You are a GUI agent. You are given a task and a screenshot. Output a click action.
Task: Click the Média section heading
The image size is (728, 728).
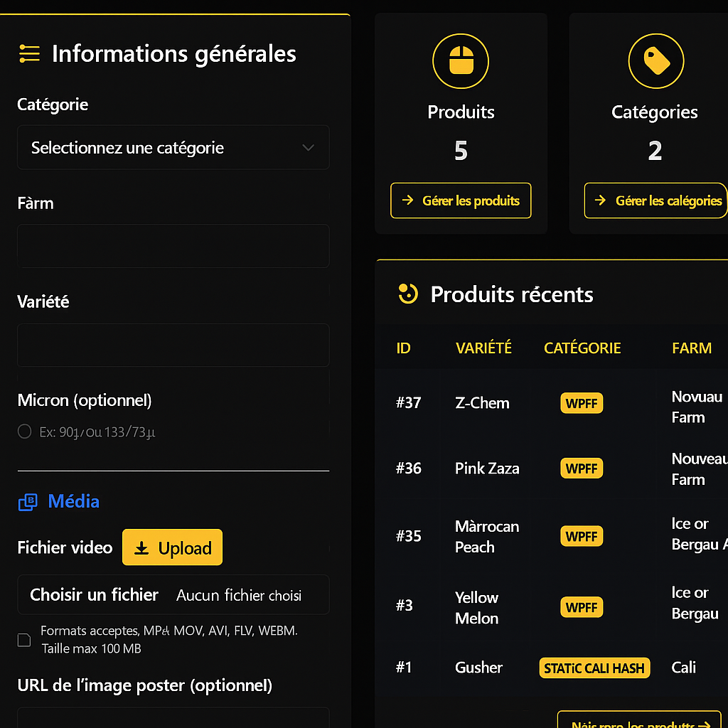73,501
